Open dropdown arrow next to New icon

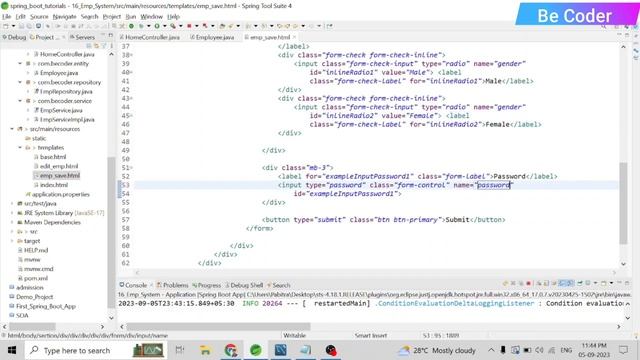click(13, 26)
